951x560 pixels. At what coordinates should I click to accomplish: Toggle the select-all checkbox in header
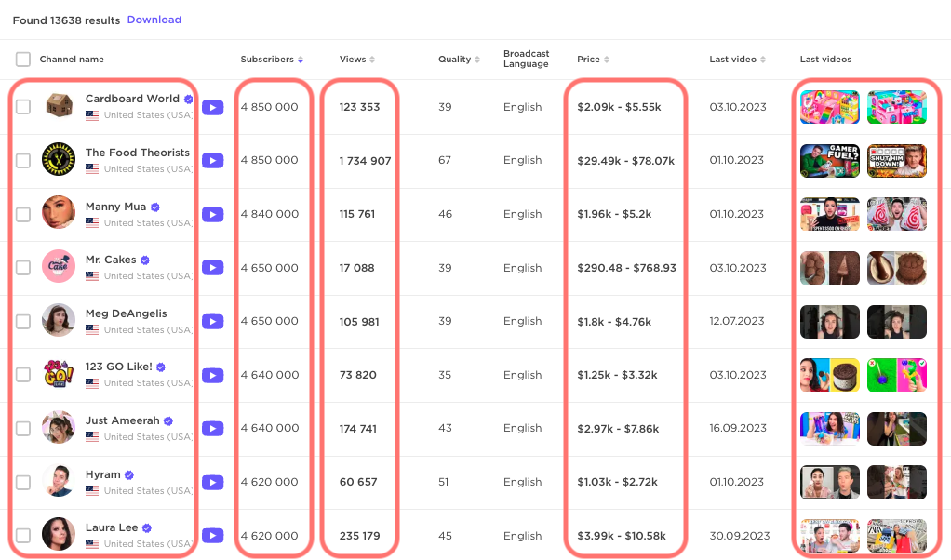tap(23, 60)
